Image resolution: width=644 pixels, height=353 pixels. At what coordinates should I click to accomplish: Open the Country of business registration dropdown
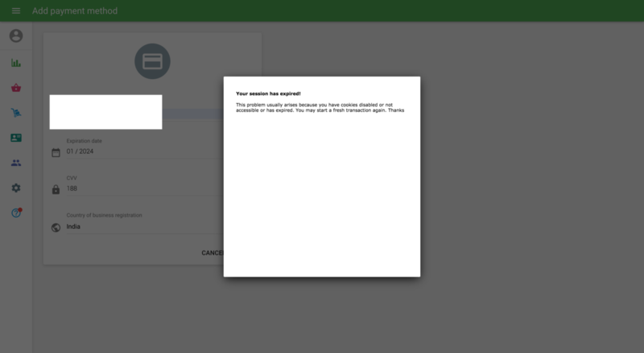pos(137,226)
